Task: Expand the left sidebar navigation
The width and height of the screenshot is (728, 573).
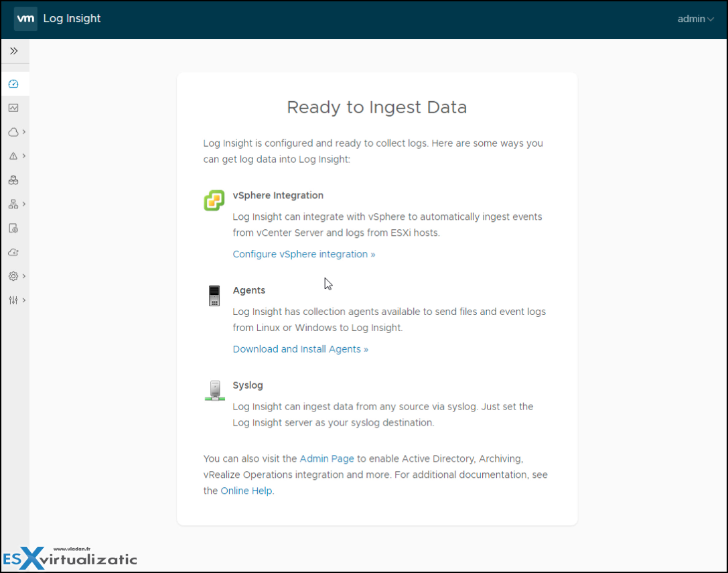Action: pyautogui.click(x=14, y=51)
